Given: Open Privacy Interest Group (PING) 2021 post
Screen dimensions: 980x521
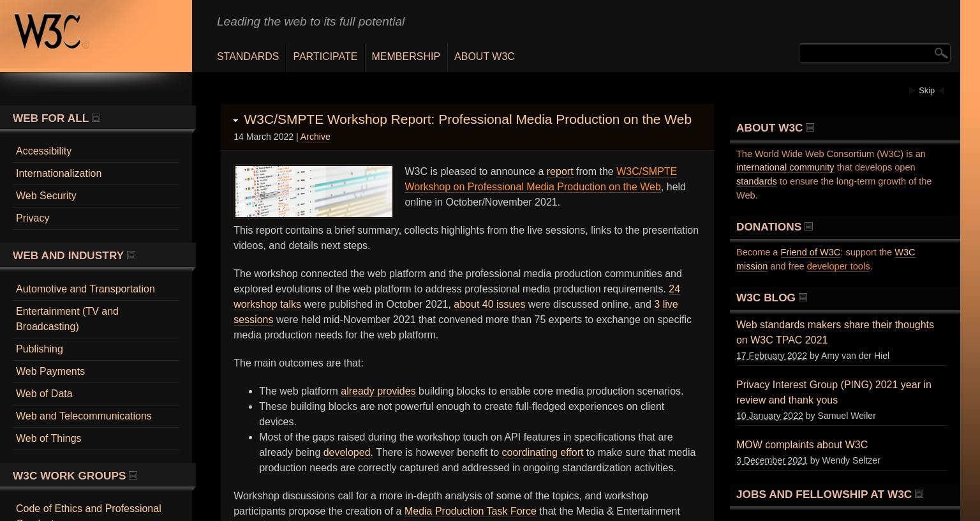Looking at the screenshot, I should pyautogui.click(x=834, y=393).
